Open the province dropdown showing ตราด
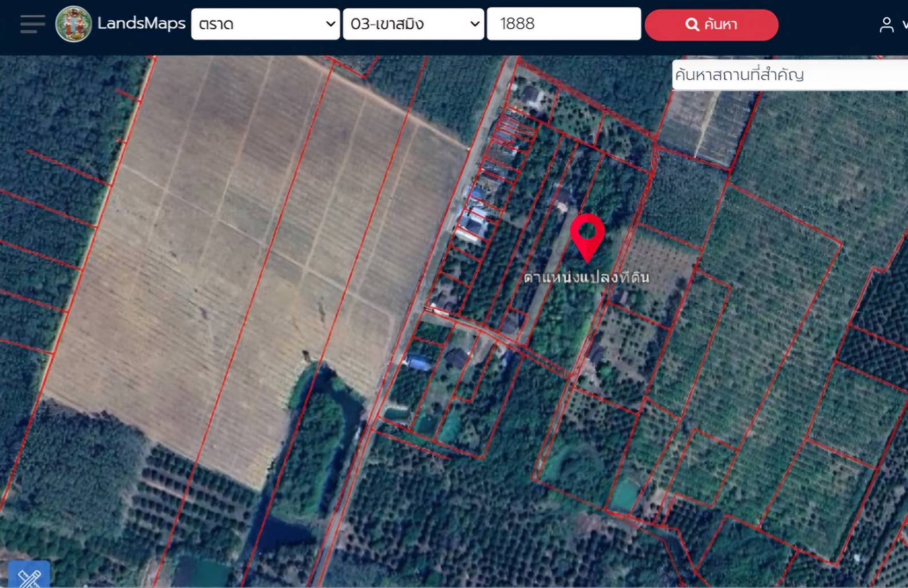The width and height of the screenshot is (908, 588). pos(265,24)
